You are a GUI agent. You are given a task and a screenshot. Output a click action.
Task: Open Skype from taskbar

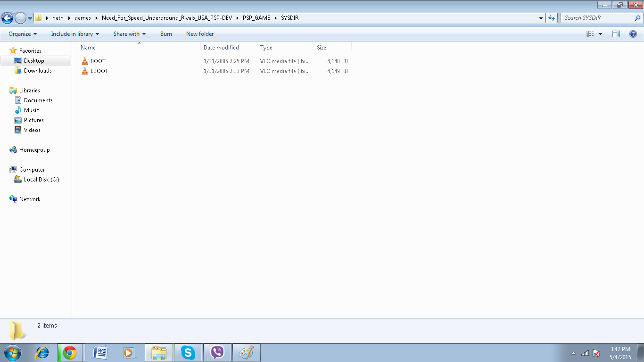pyautogui.click(x=188, y=353)
